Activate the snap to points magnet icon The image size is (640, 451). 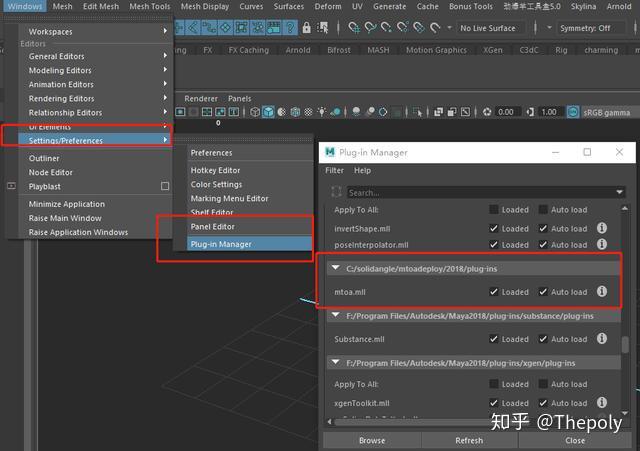(x=386, y=28)
